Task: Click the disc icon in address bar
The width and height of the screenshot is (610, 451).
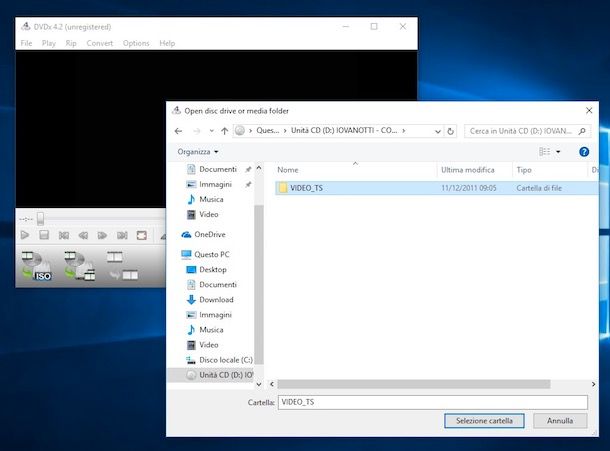Action: point(240,131)
